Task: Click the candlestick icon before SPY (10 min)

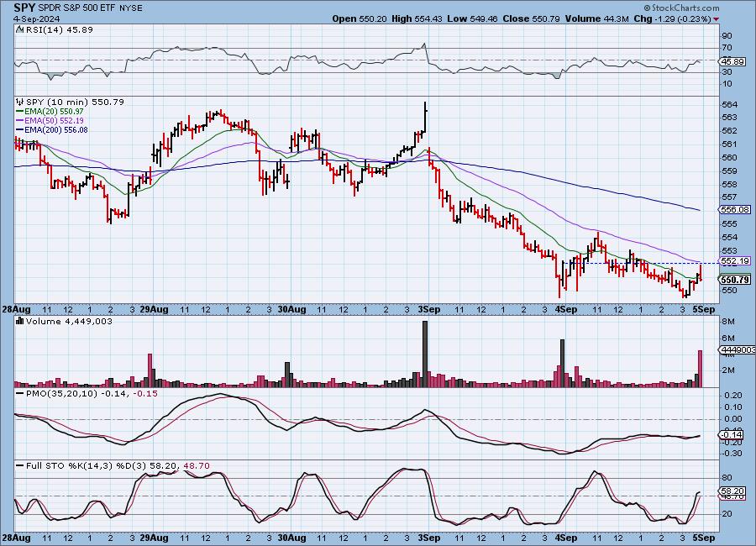Action: [x=20, y=102]
